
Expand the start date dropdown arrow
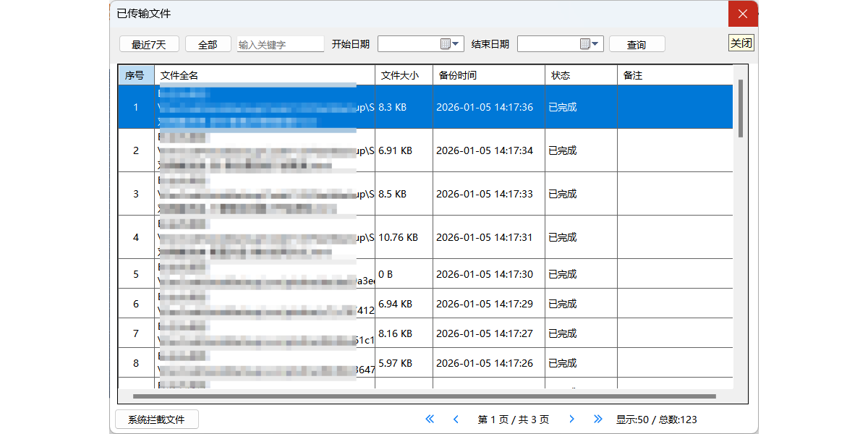coord(456,44)
